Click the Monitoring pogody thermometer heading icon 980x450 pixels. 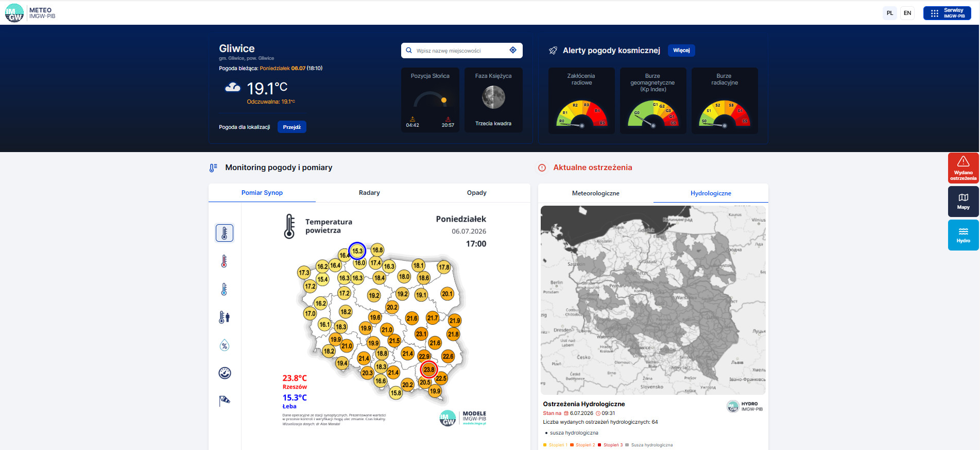click(x=213, y=168)
